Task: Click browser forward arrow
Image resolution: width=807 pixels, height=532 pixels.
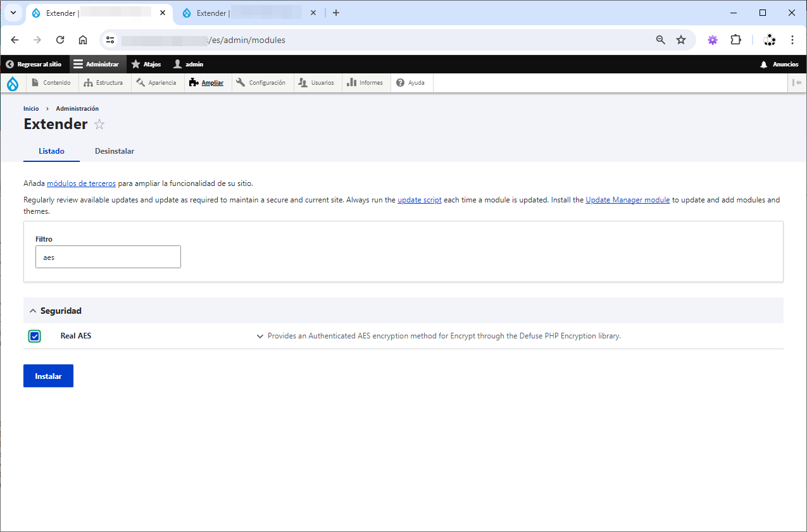Action: [37, 40]
